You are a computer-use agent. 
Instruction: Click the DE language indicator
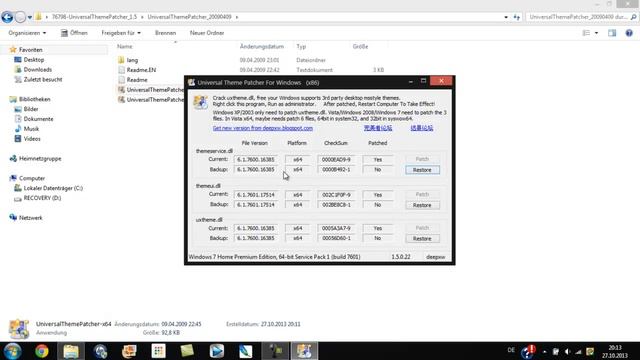coord(511,350)
